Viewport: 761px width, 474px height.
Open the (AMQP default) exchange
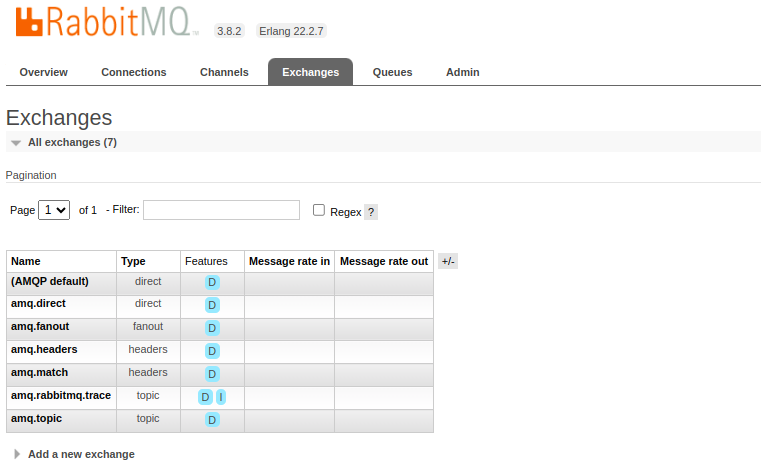pos(50,281)
